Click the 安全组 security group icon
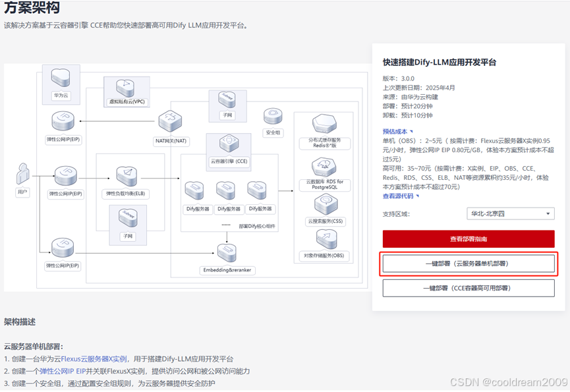This screenshot has height=392, width=570. (x=273, y=116)
